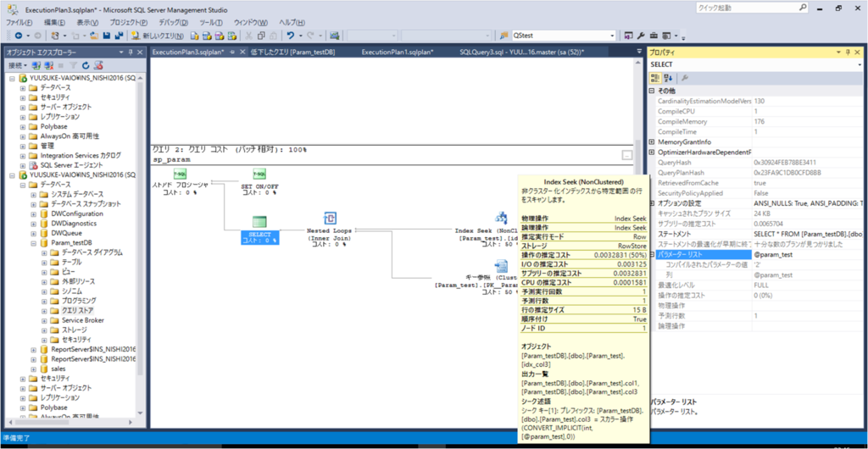Click the activity monitor icon in Object Explorer toolbar
Screen dimensions: 868x449
(x=98, y=65)
